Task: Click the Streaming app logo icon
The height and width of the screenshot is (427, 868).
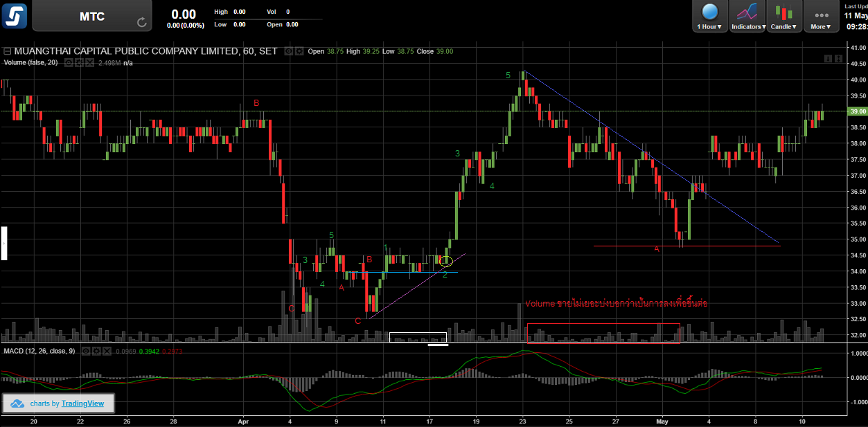Action: pos(15,15)
